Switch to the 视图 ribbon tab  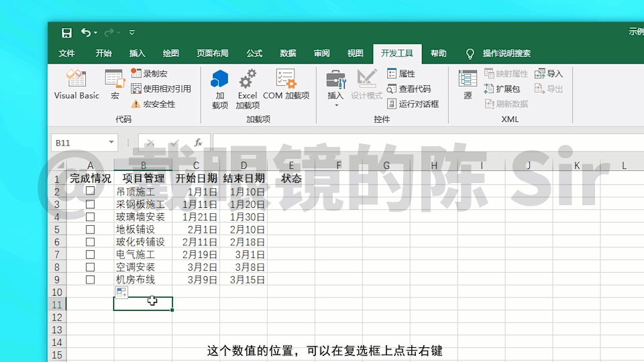[356, 54]
